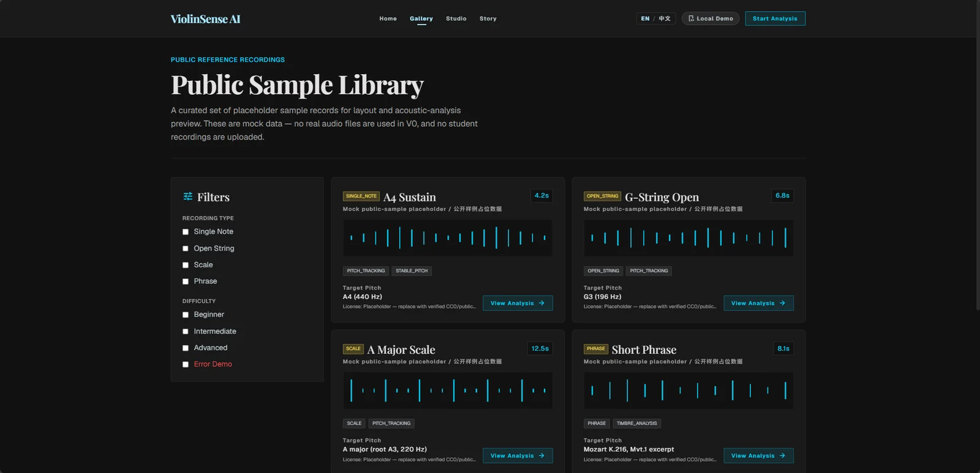
Task: Click arrow icon on A Major Scale View Analysis
Action: tap(541, 456)
